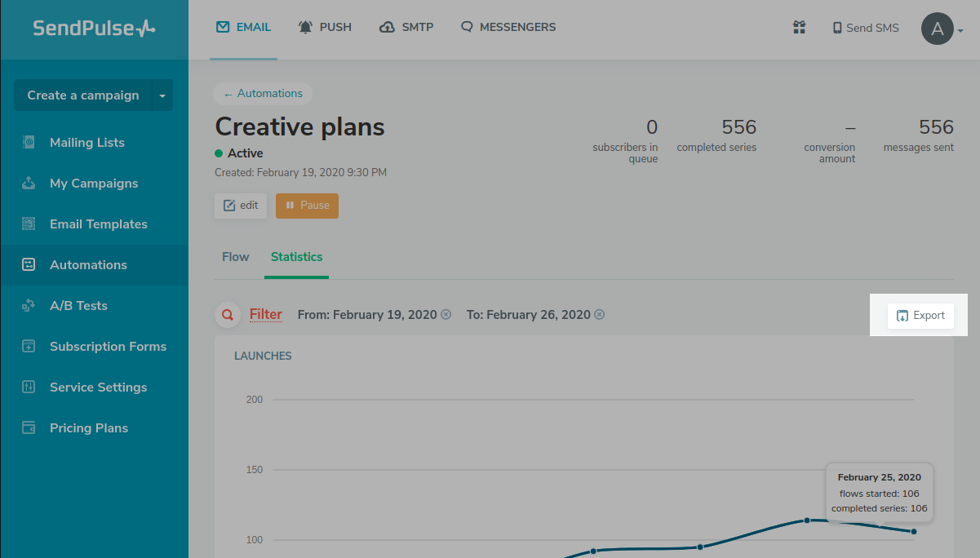
Task: Click the Export download icon
Action: pos(902,316)
